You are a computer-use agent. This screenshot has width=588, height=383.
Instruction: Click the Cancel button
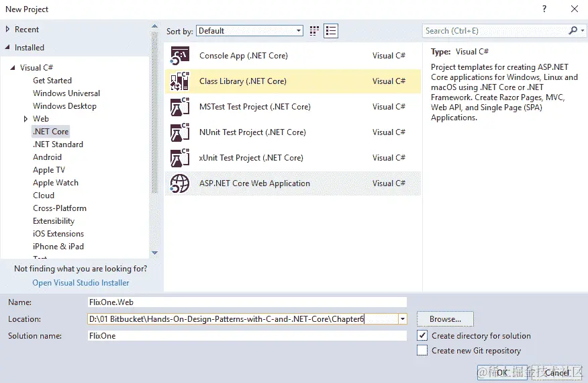pyautogui.click(x=556, y=372)
